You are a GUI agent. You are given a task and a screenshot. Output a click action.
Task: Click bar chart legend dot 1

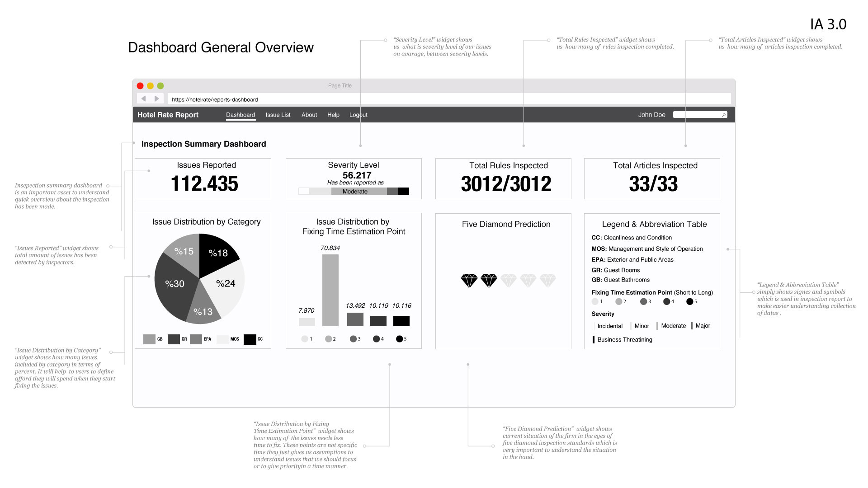(305, 339)
